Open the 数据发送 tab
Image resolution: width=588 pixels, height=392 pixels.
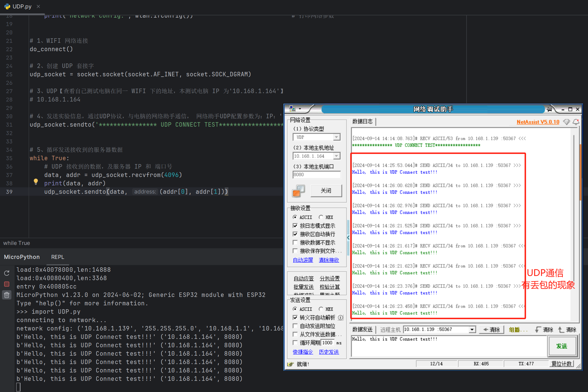pos(362,329)
